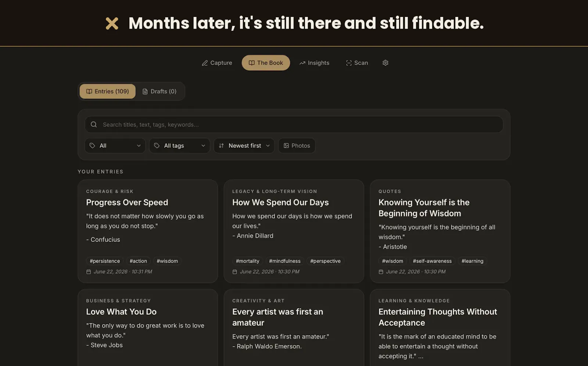
Task: Click the calendar icon on Knowing Yourself card
Action: [x=381, y=272]
